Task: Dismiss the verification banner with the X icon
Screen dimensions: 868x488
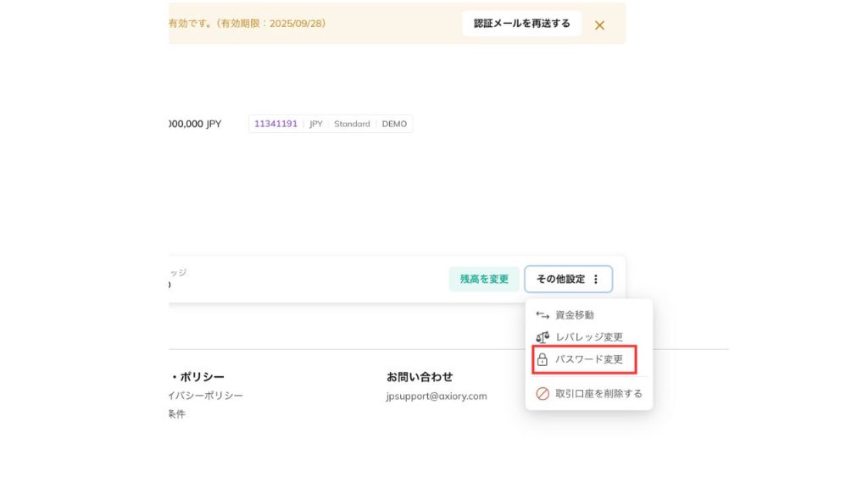Action: tap(599, 25)
